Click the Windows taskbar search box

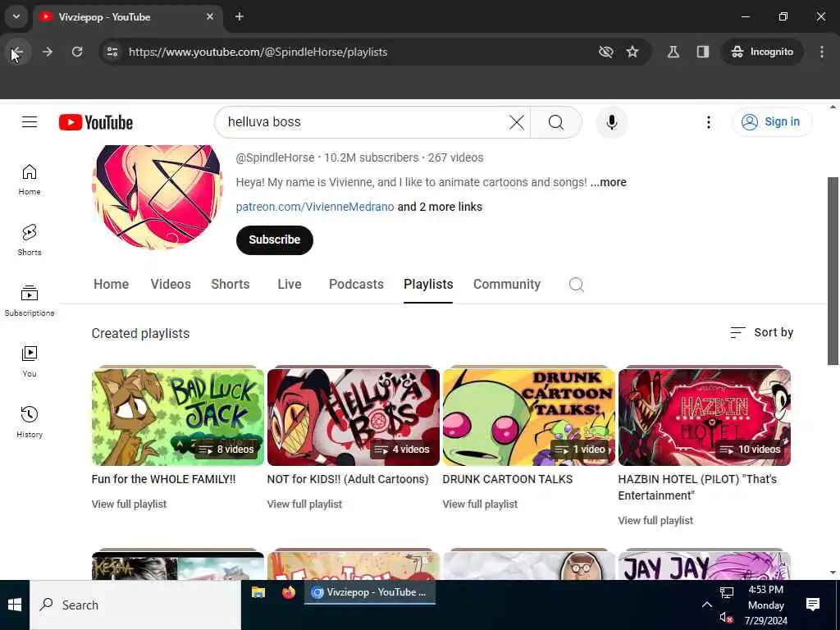135,605
